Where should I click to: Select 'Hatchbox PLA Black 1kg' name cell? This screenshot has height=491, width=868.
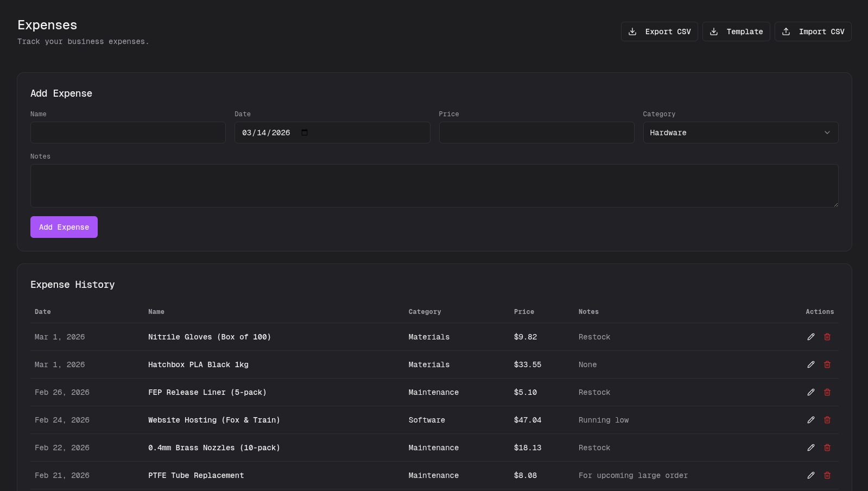(198, 364)
